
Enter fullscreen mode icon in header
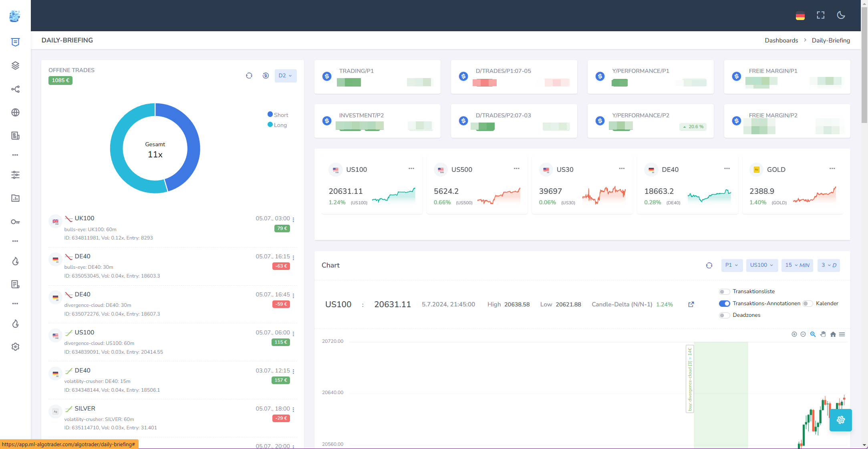820,15
